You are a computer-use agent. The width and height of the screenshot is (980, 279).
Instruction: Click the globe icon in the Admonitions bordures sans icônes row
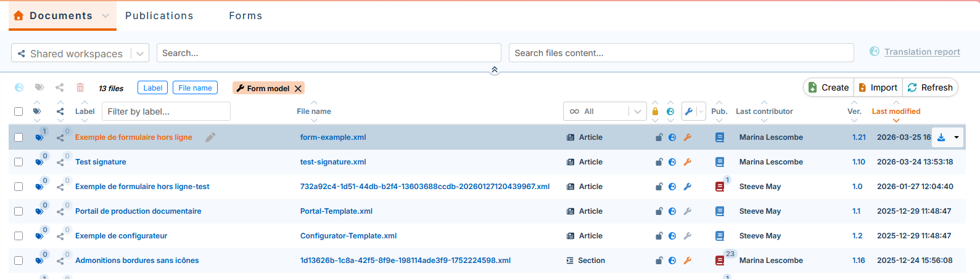672,261
